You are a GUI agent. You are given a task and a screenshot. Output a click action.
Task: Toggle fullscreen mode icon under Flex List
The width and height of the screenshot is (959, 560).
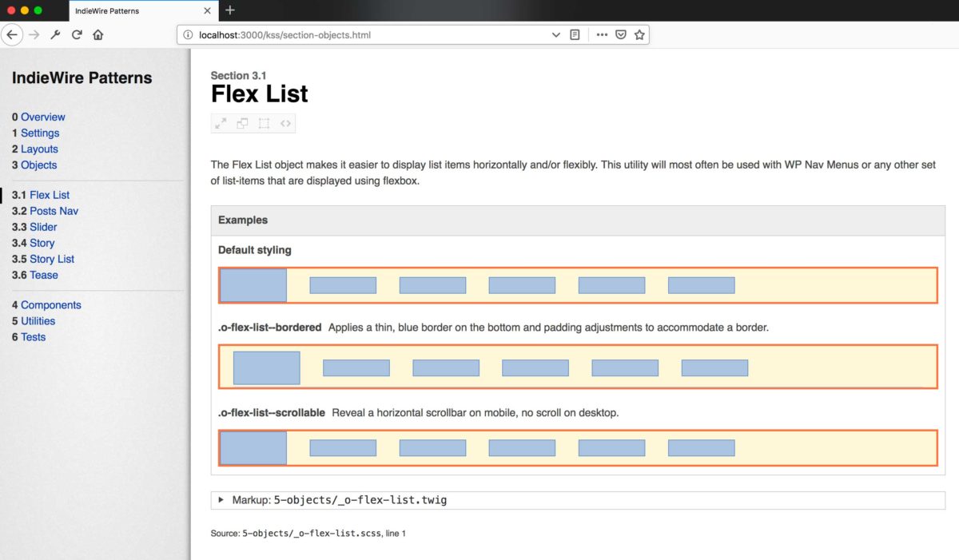click(221, 123)
